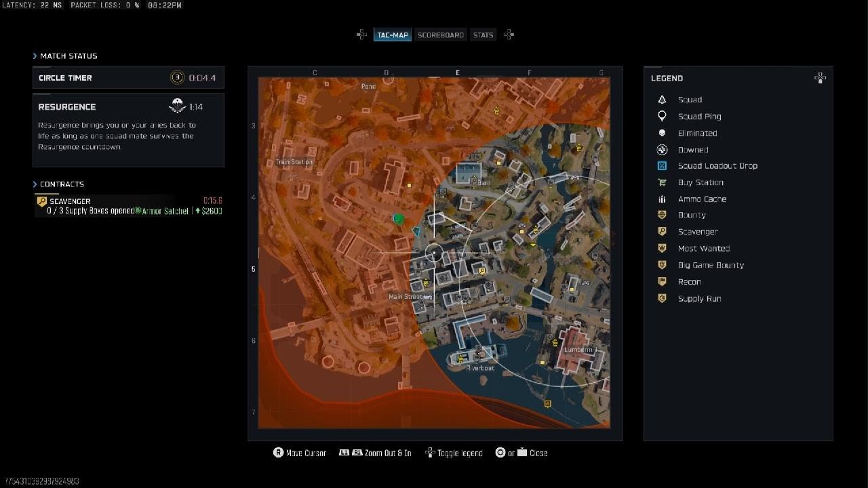The image size is (868, 488).
Task: Click the map cursor crosshair circle
Action: click(434, 253)
